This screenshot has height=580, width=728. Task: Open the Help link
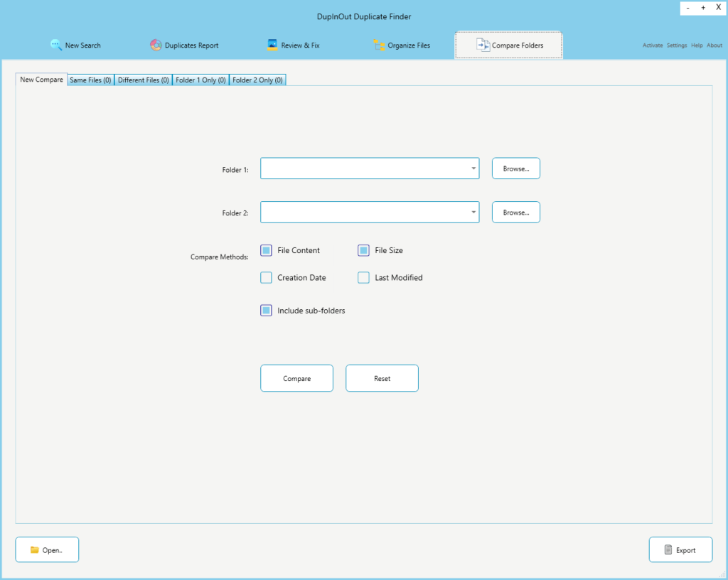coord(697,45)
